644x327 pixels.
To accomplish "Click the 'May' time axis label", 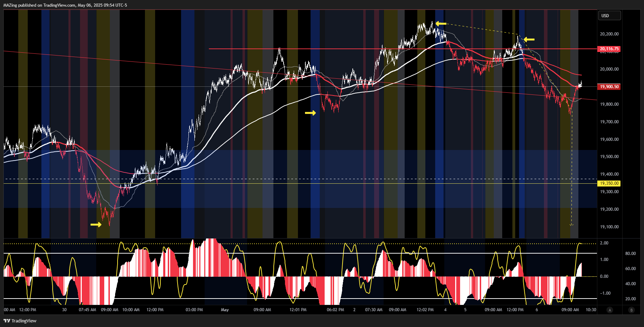I will (225, 310).
